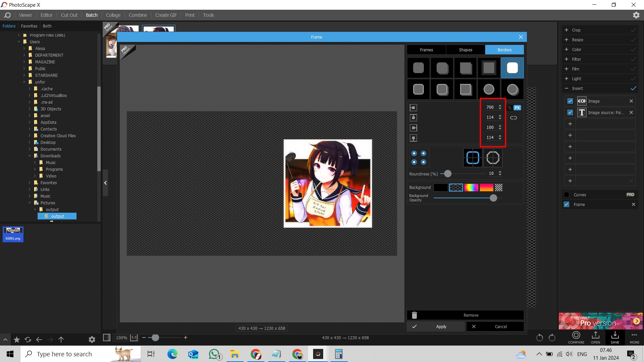Open the Frames tab
This screenshot has width=644, height=362.
click(x=426, y=50)
